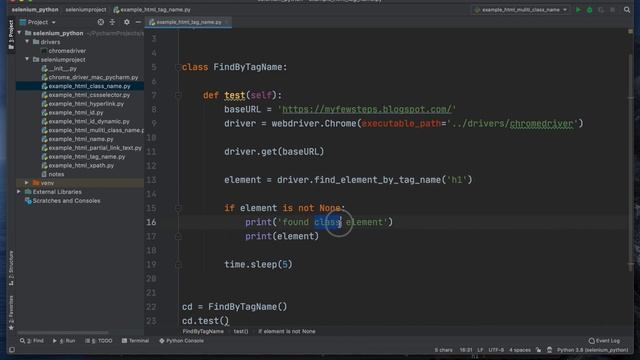Click the project tree horizontal scrollbar
The image size is (640, 360).
click(62, 333)
